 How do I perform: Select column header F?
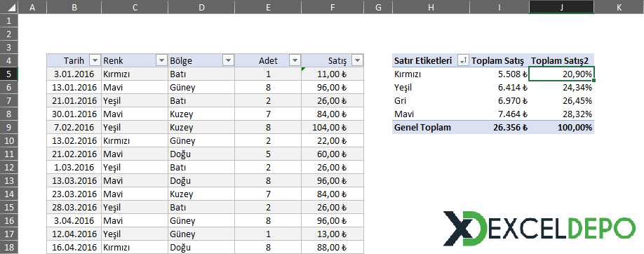tap(333, 6)
